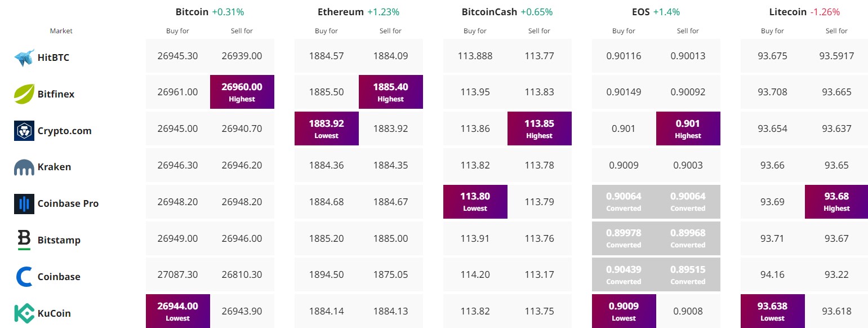
Task: Select the BitcoinCash column heading
Action: [x=489, y=12]
